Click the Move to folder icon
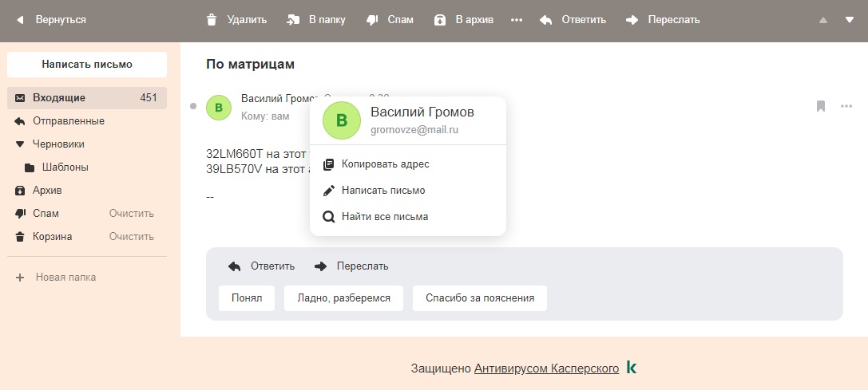Viewport: 868px width, 390px height. (x=293, y=20)
